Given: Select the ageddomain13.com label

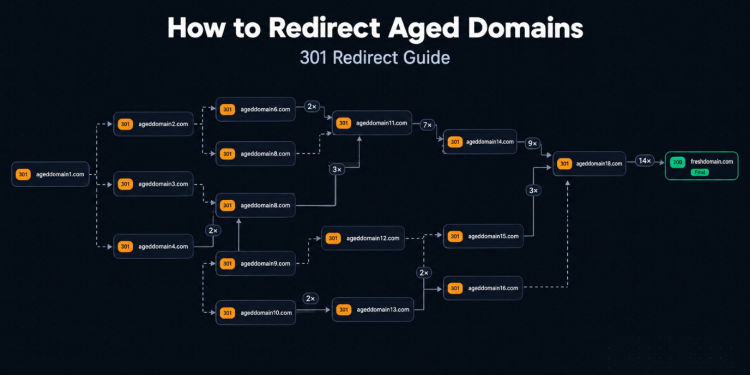Looking at the screenshot, I should pos(383,310).
